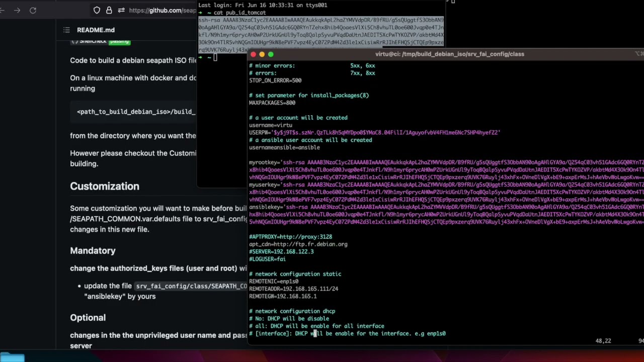
Task: Click '# set parameter for install_packages(8)' comment
Action: tap(309, 95)
